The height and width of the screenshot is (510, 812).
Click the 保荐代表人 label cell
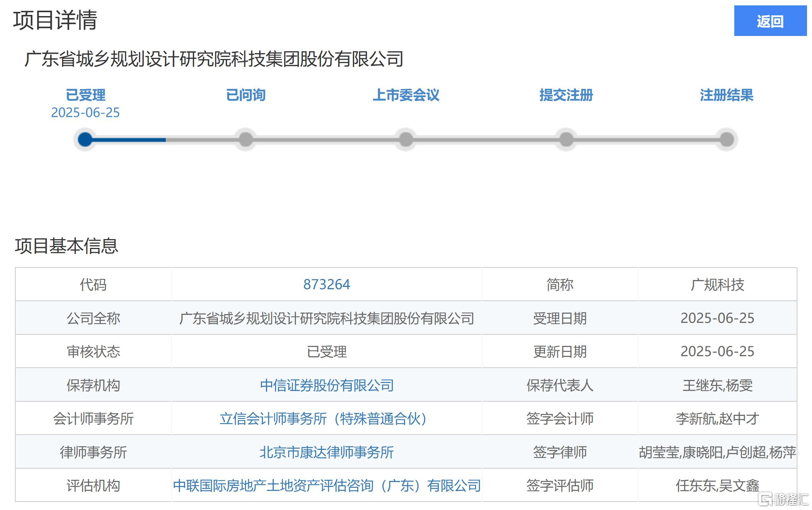coord(560,385)
